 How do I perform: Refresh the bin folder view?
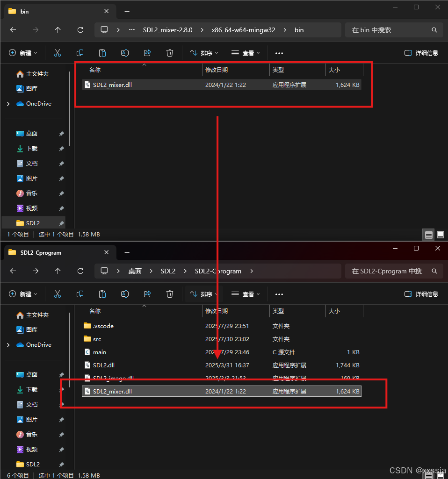(80, 29)
